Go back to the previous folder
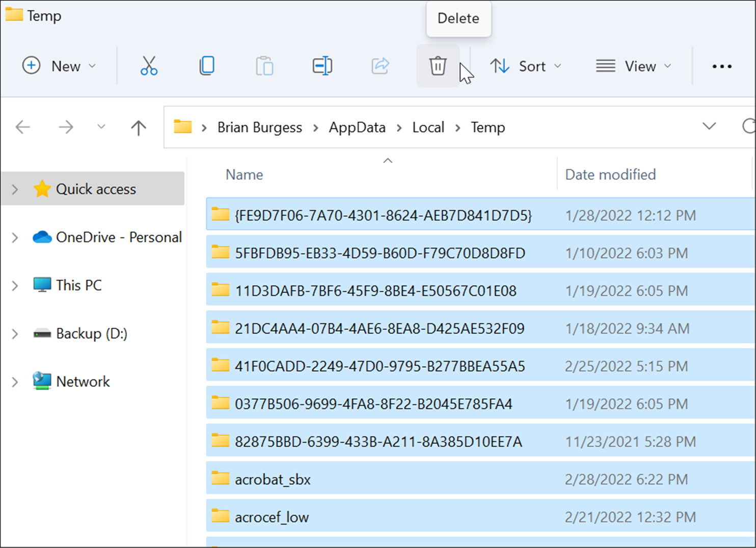Image resolution: width=756 pixels, height=548 pixels. tap(23, 127)
